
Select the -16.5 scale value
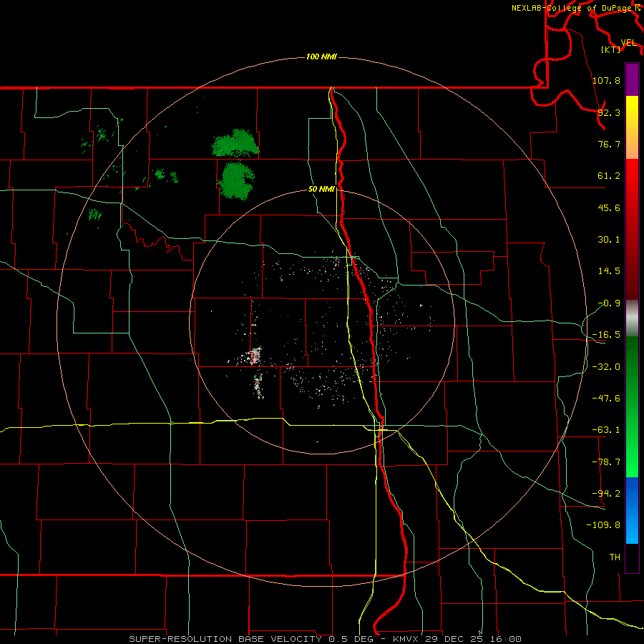click(606, 335)
